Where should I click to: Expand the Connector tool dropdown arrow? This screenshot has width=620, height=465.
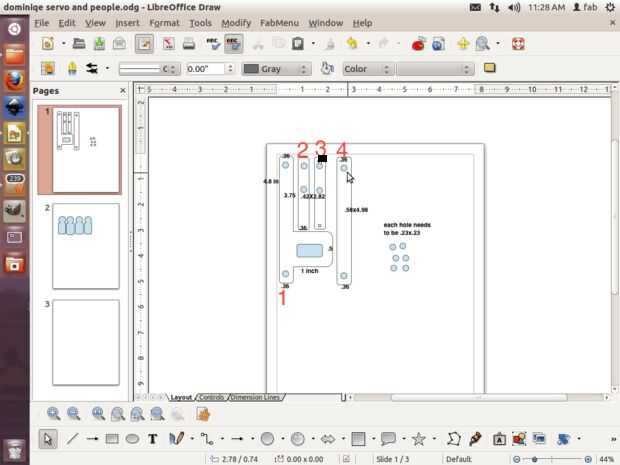[x=222, y=439]
